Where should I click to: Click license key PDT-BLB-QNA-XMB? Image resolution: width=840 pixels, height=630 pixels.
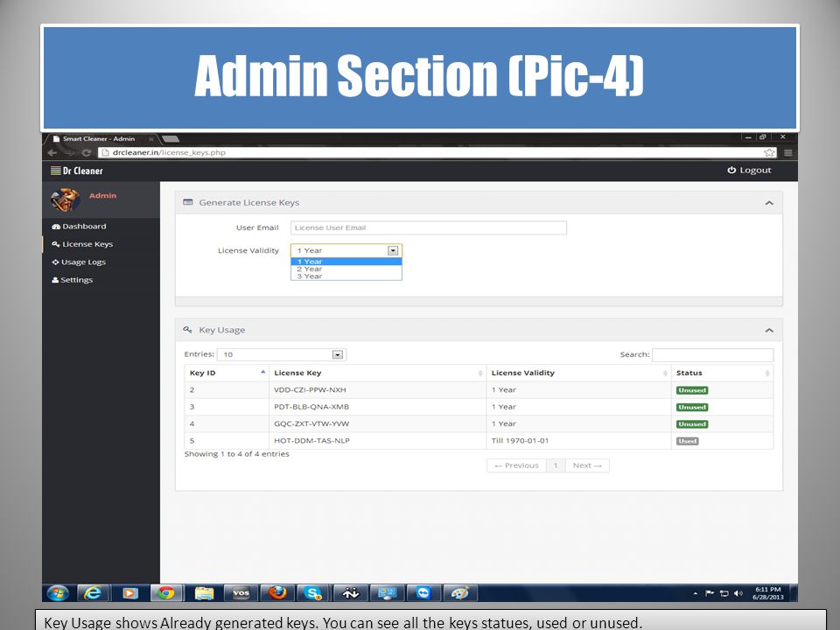click(x=311, y=407)
